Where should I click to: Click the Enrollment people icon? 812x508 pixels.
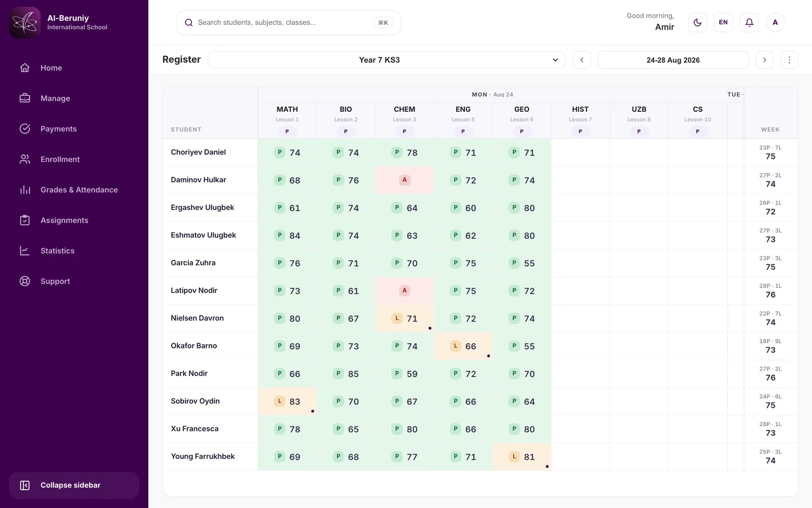[x=25, y=159]
